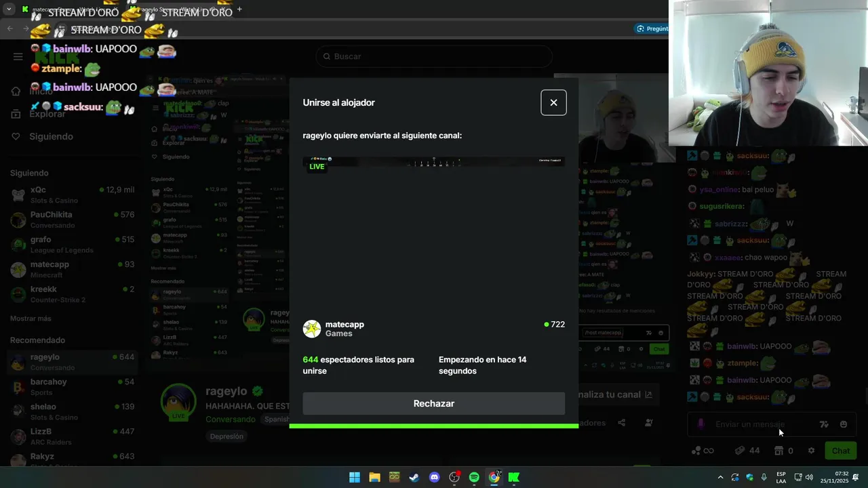Open barcahoy recommended channel
This screenshot has height=488, width=868.
pos(72,387)
